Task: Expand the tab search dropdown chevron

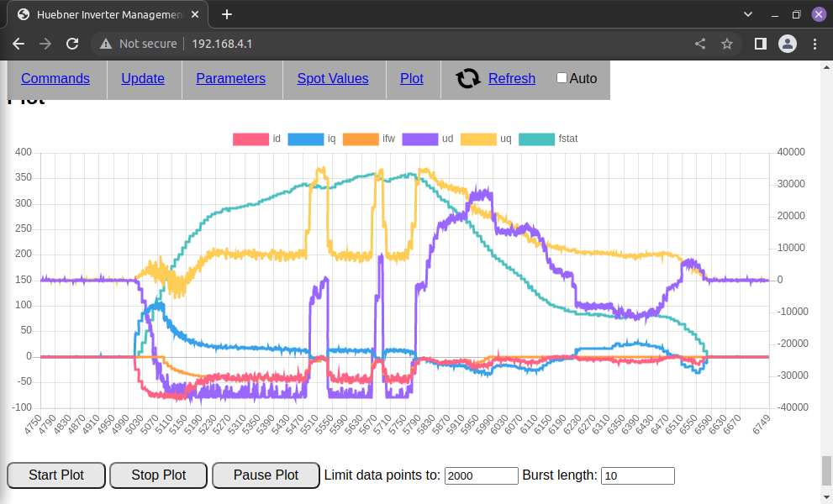Action: [x=749, y=14]
